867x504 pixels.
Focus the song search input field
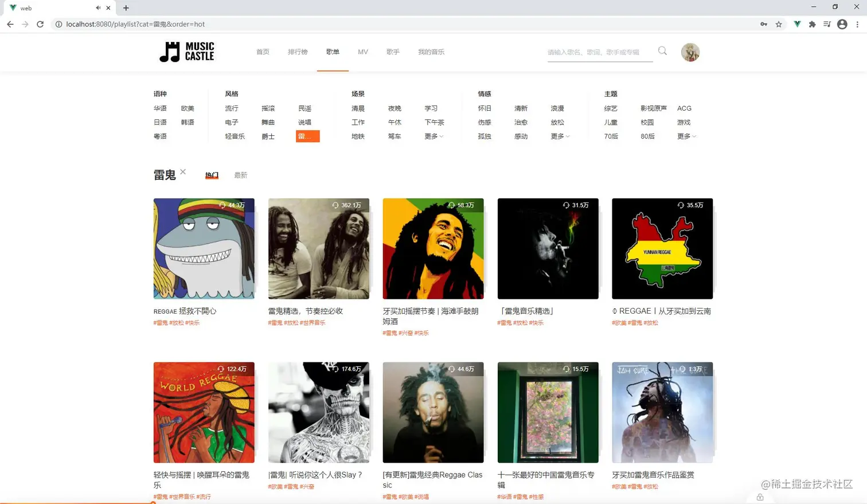pos(599,52)
